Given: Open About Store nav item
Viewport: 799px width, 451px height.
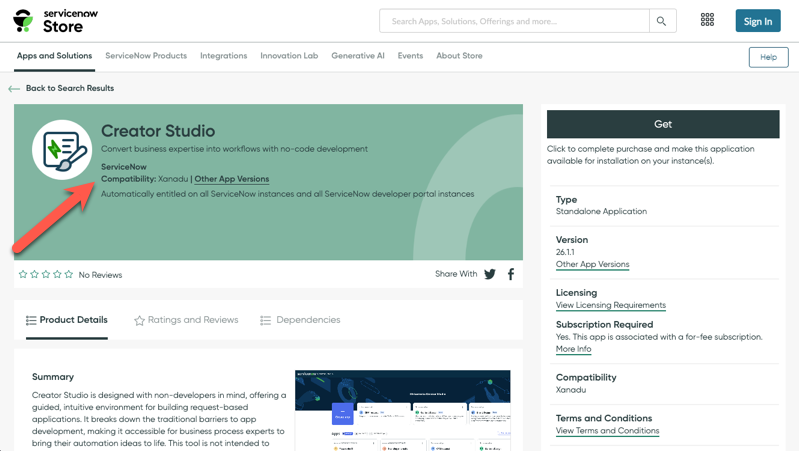Looking at the screenshot, I should click(x=459, y=56).
